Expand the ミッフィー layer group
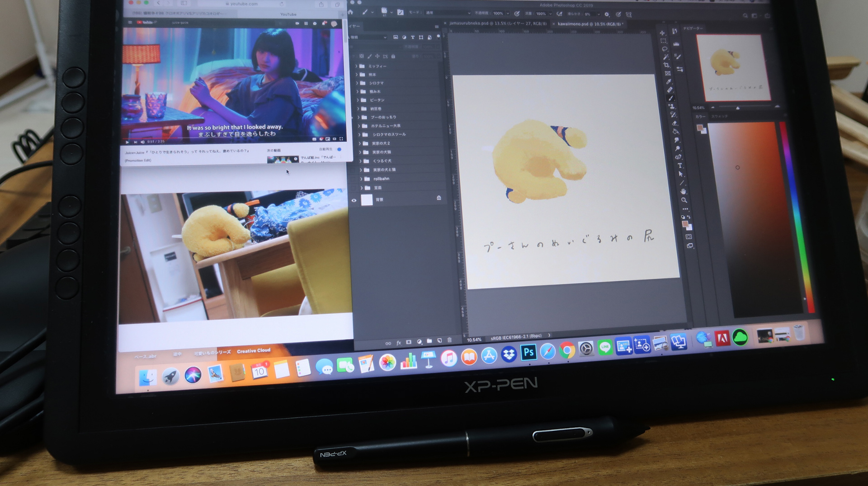 tap(356, 66)
